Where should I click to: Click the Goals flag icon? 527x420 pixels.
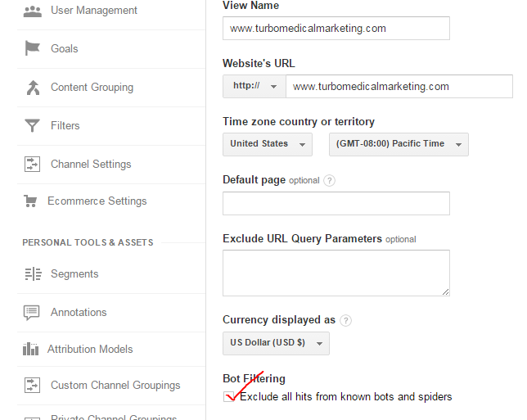tap(33, 48)
